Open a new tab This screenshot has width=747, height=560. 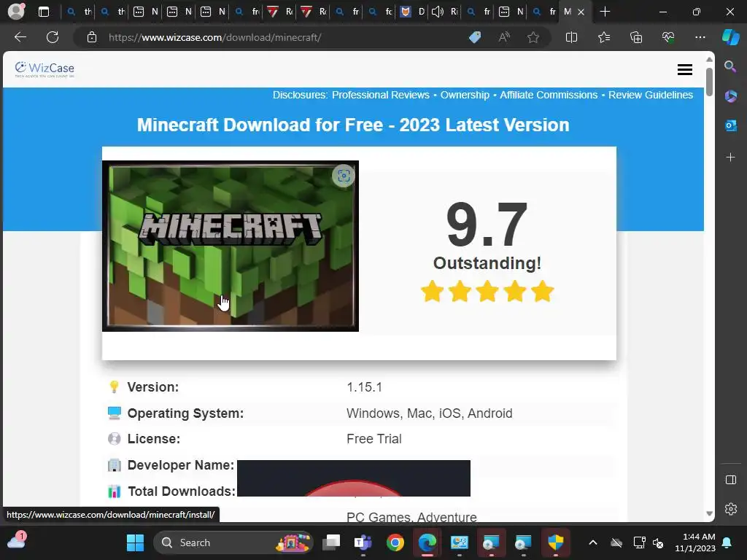605,12
